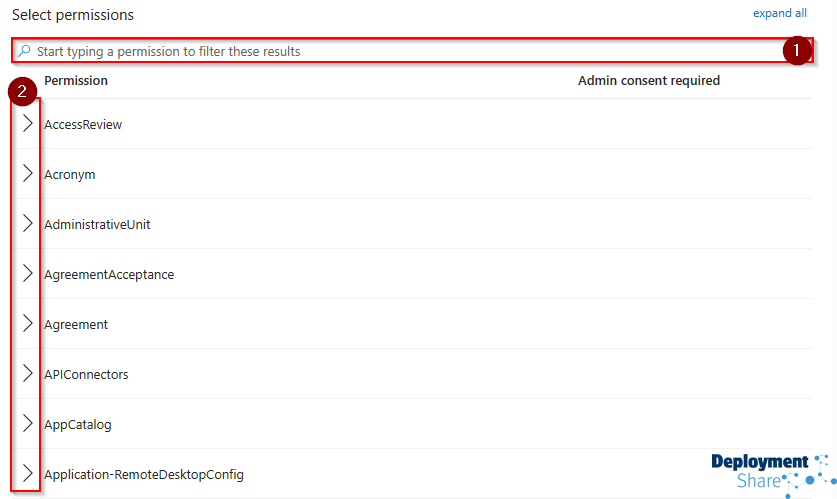837x499 pixels.
Task: Select the AccessReview row label
Action: [x=83, y=125]
